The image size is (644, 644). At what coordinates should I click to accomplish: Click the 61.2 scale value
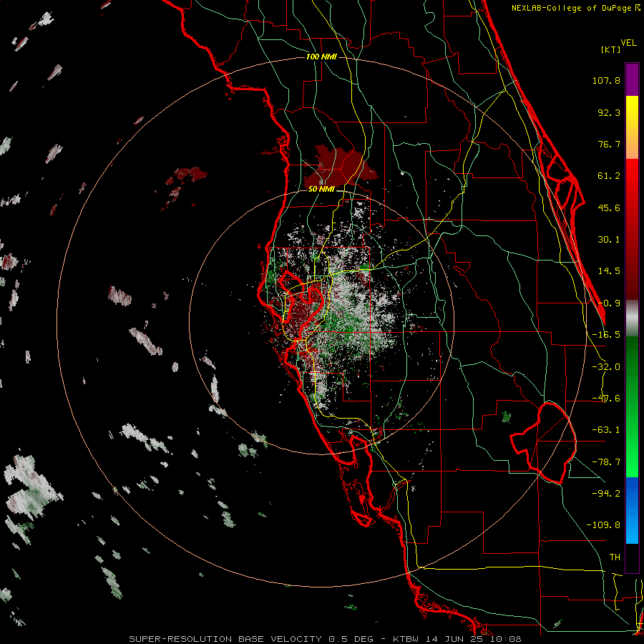tap(609, 176)
